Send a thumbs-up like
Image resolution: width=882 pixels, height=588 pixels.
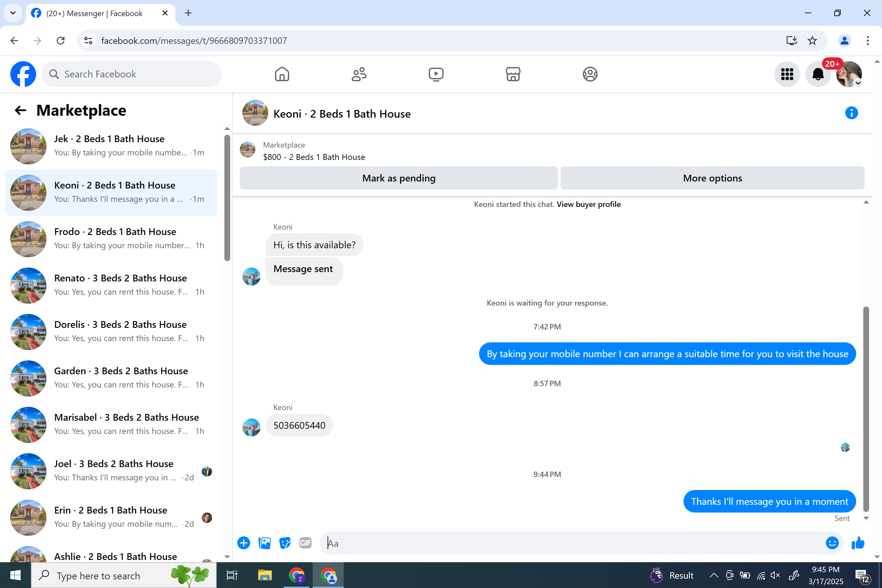coord(857,543)
